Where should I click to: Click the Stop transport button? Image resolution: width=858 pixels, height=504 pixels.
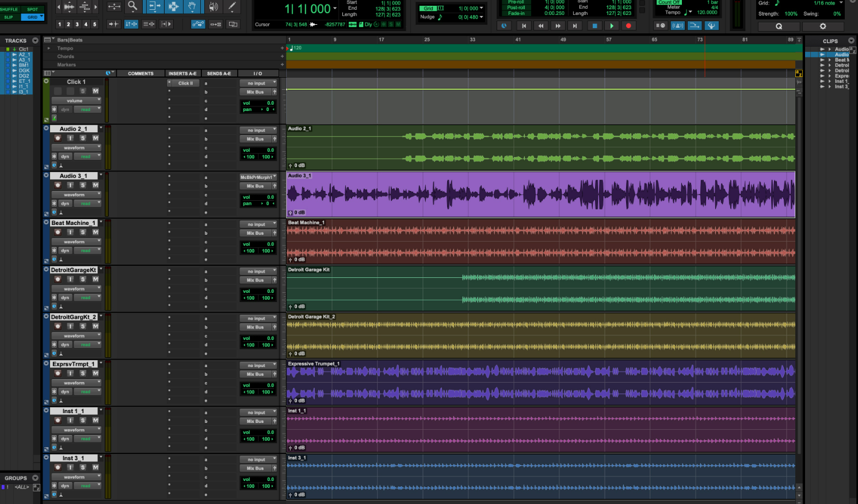594,26
